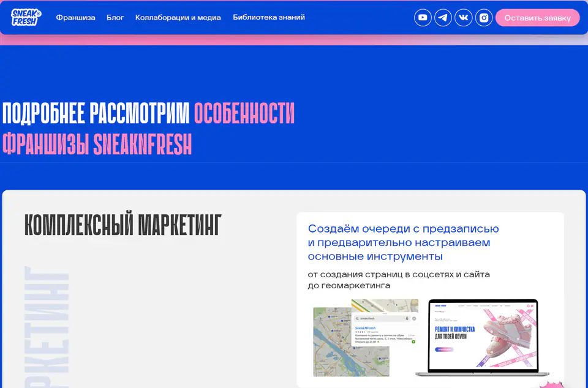Open Библиотека знаний menu item

click(269, 17)
